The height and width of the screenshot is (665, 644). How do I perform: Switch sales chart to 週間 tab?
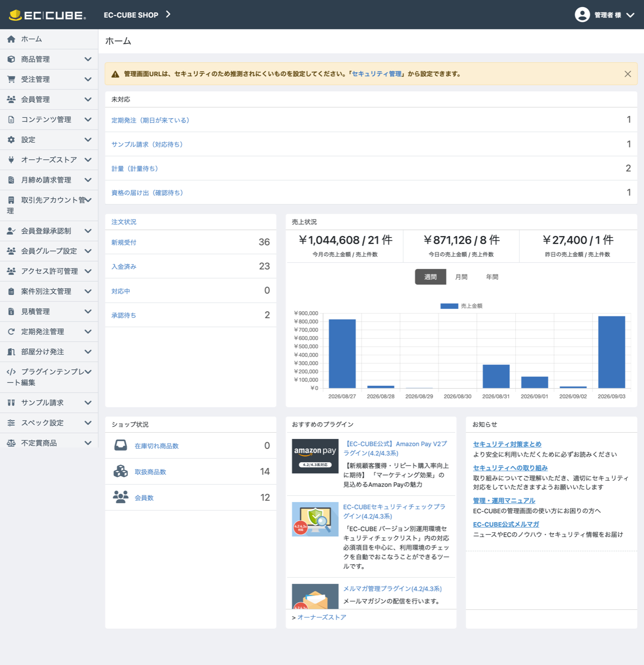[430, 277]
